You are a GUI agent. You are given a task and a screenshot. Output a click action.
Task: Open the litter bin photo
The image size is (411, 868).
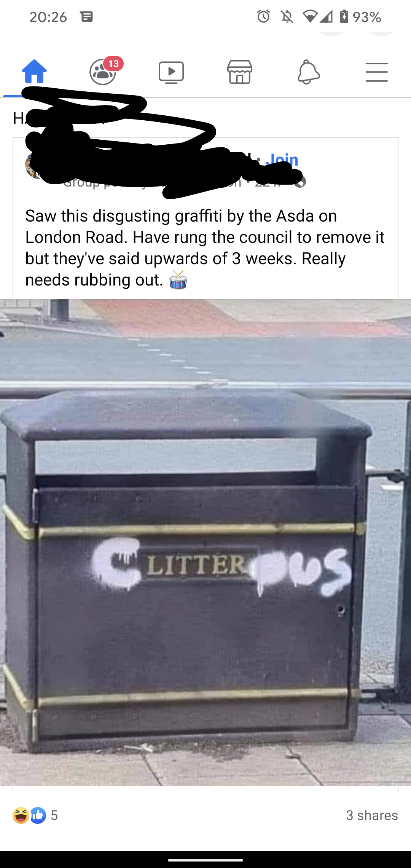205,542
